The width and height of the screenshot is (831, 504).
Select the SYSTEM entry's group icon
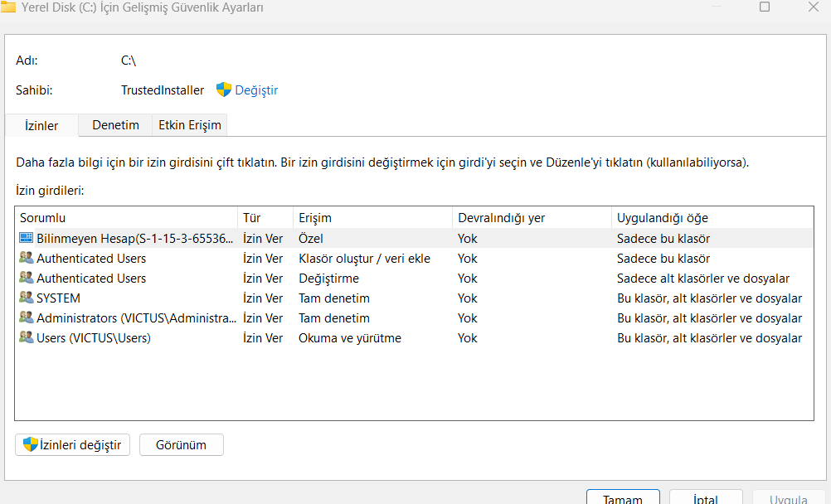coord(27,298)
